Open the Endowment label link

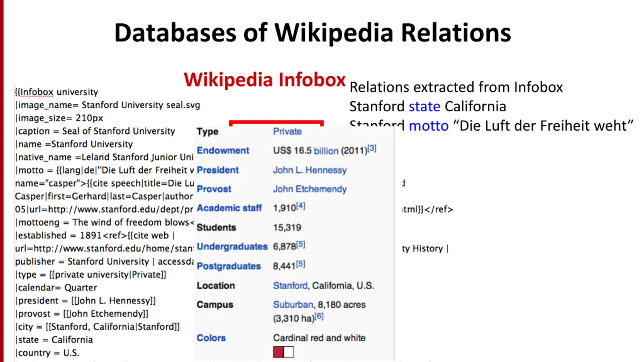(223, 151)
